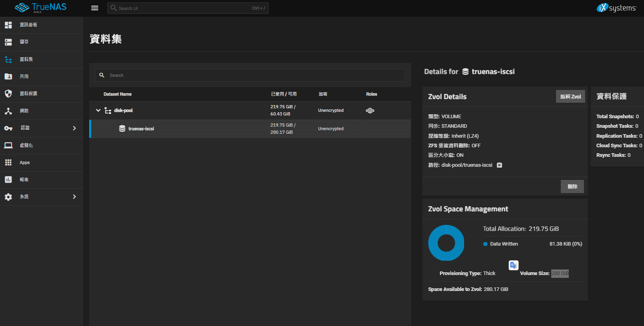
Task: Click the dataset Search field
Action: point(255,75)
